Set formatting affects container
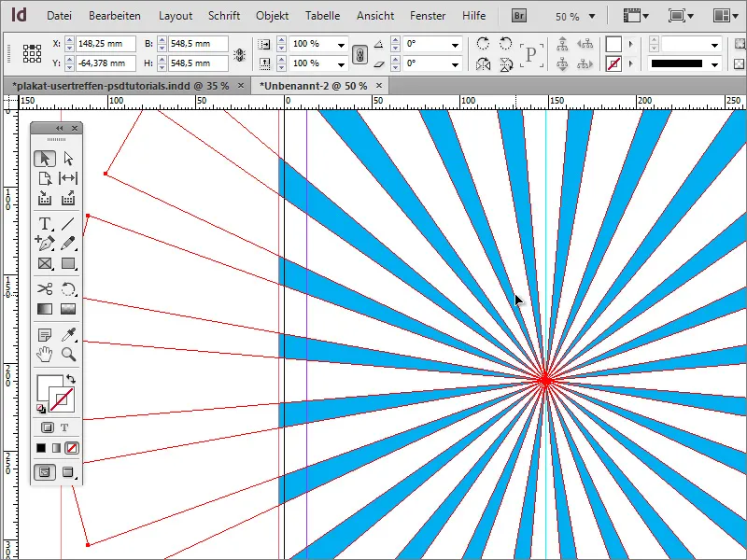 pos(48,427)
